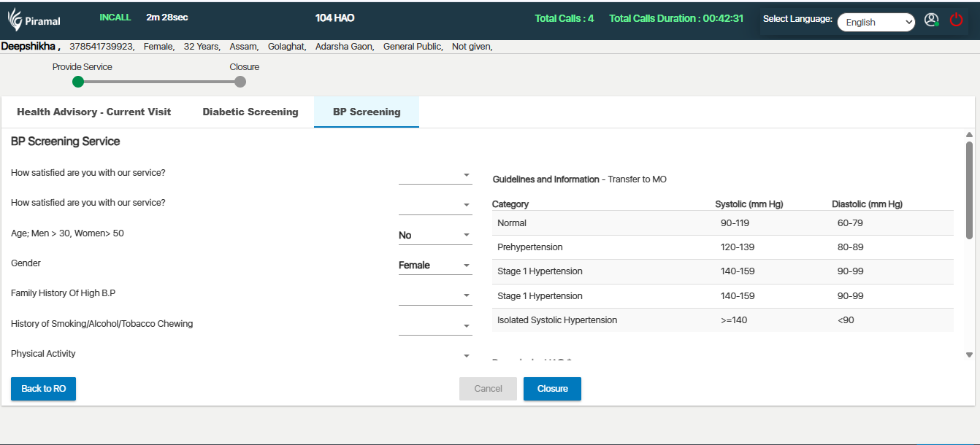
Task: Open the Gender dropdown showing Female
Action: click(x=435, y=266)
